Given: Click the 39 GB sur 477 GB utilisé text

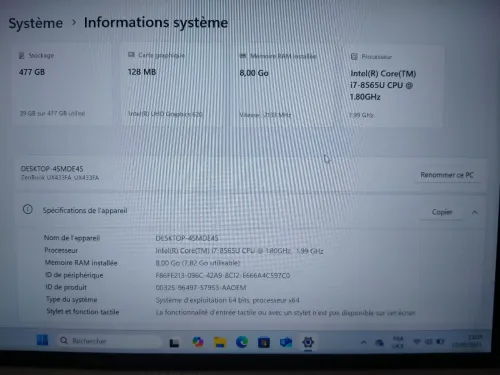Looking at the screenshot, I should [x=52, y=113].
